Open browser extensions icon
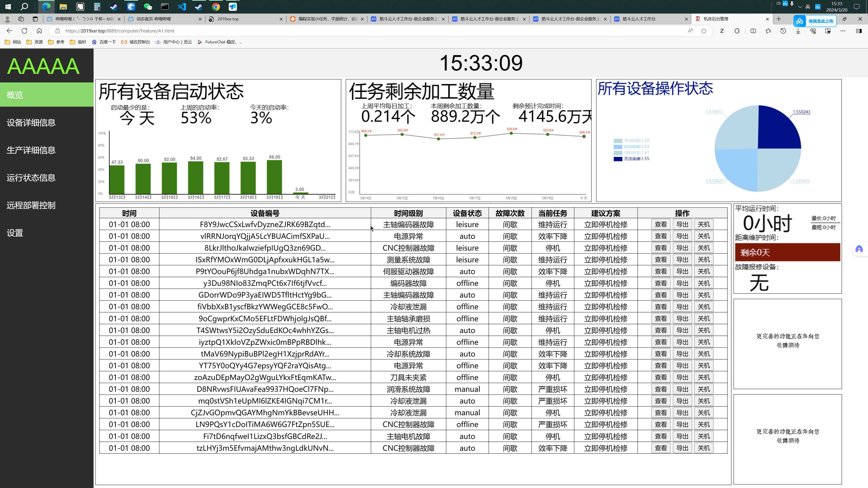Screen dimensions: 868x488 737,31
